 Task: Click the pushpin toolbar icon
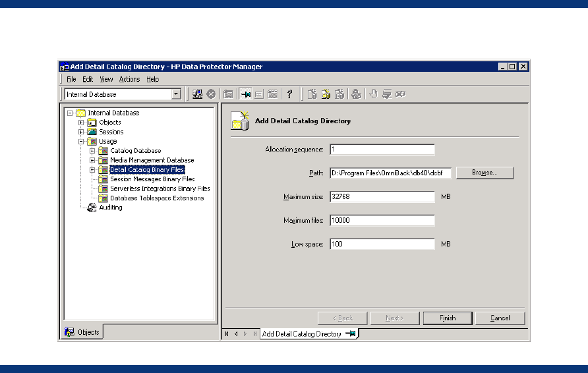[x=245, y=94]
